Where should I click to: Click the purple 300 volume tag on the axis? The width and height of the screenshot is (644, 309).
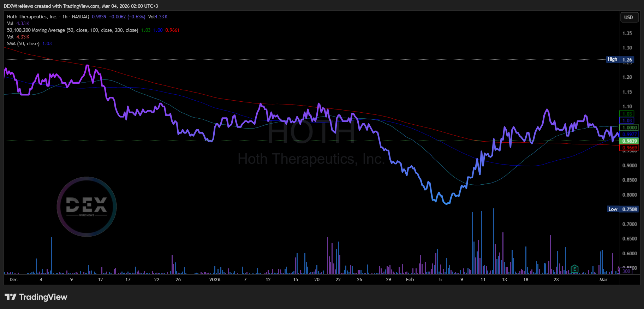coord(626,271)
